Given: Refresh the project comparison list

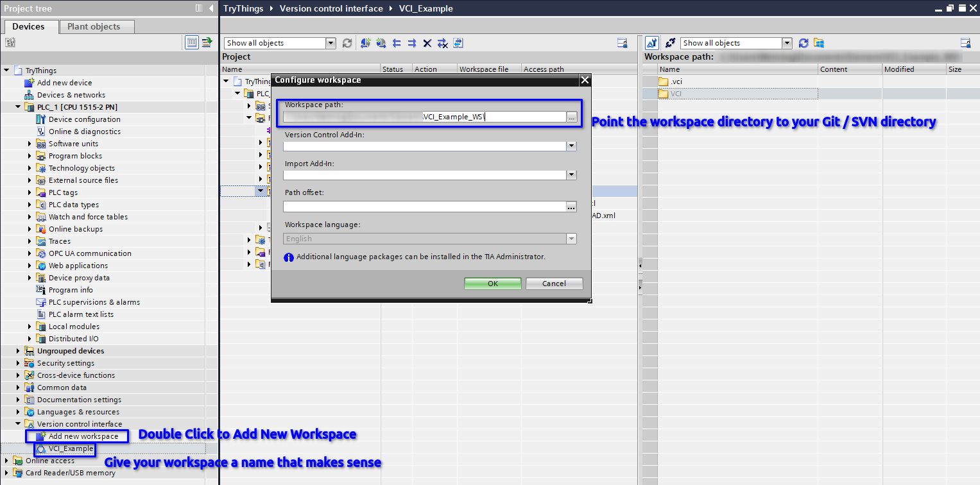Looking at the screenshot, I should pyautogui.click(x=348, y=43).
